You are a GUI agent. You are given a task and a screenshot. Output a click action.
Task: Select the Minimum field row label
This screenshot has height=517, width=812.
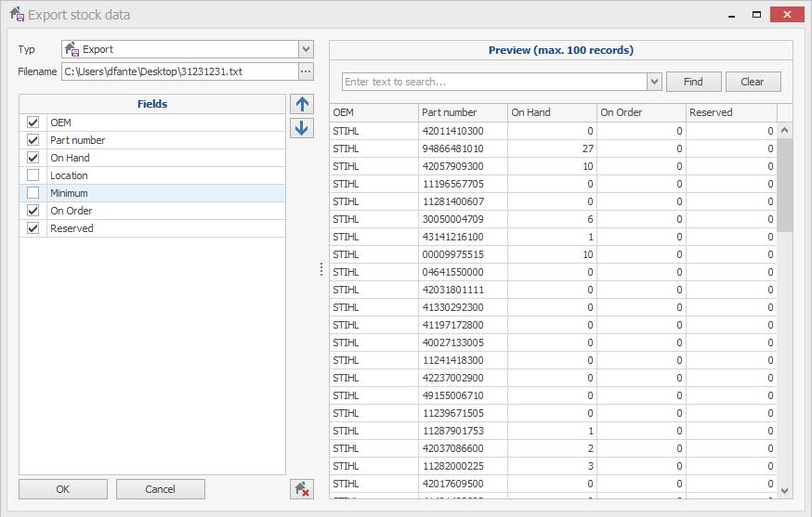(x=69, y=193)
